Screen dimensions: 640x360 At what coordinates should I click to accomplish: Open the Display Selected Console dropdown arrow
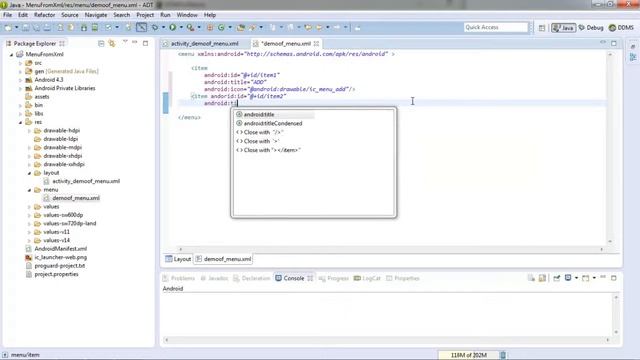(576, 278)
